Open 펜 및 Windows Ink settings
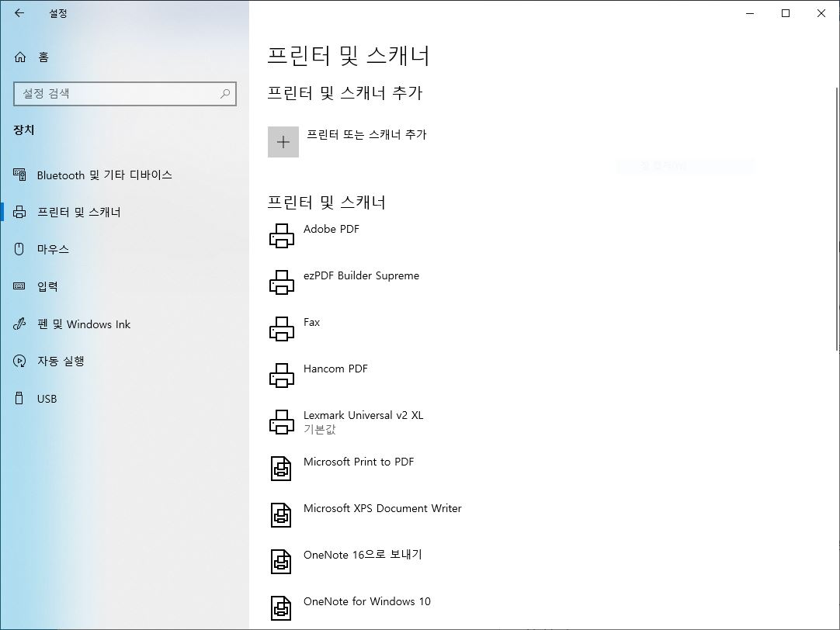The image size is (840, 630). 84,324
